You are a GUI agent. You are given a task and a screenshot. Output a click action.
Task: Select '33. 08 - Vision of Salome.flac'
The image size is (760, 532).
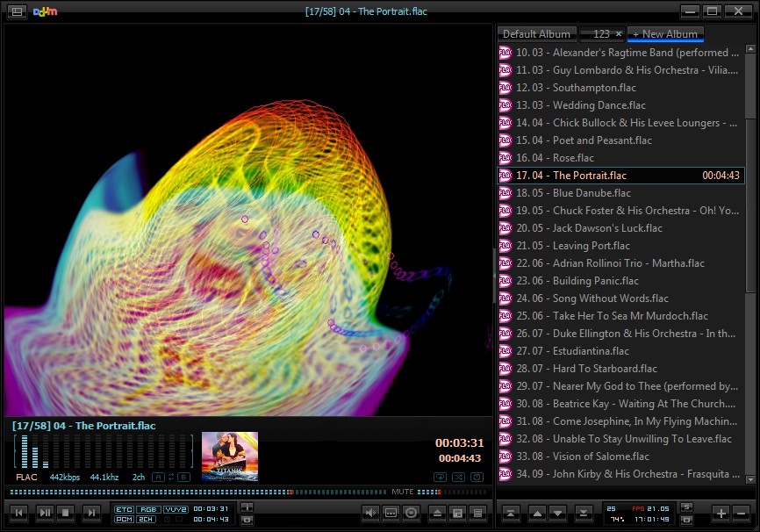(620, 456)
